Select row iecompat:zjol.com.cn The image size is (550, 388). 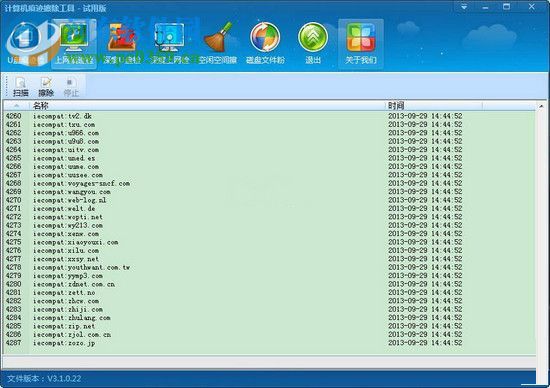(x=269, y=335)
